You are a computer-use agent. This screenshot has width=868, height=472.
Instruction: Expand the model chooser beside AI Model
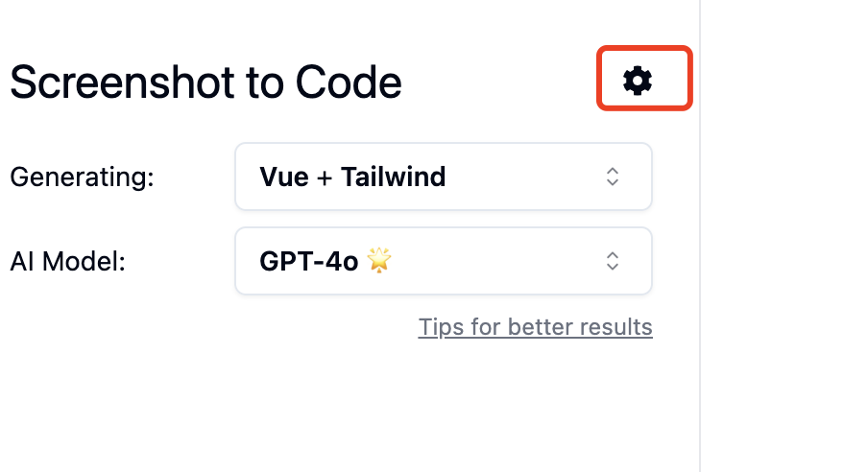[444, 261]
